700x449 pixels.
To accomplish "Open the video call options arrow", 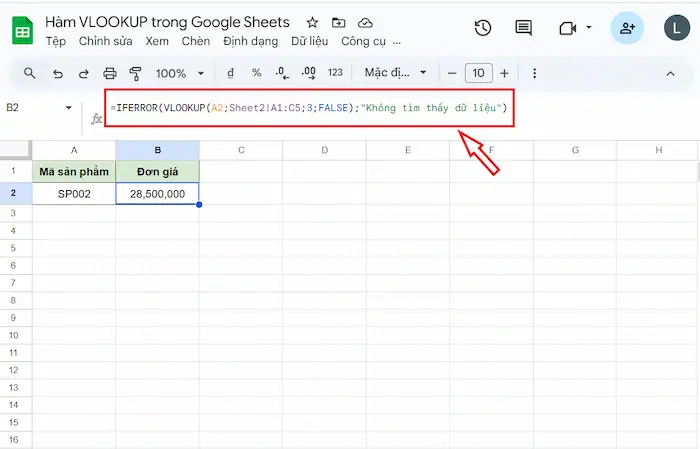I will (589, 28).
